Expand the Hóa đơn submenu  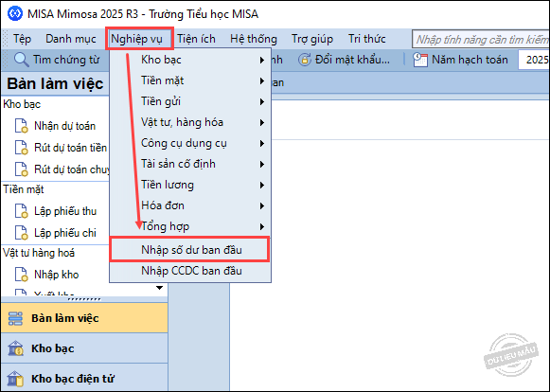coord(190,205)
